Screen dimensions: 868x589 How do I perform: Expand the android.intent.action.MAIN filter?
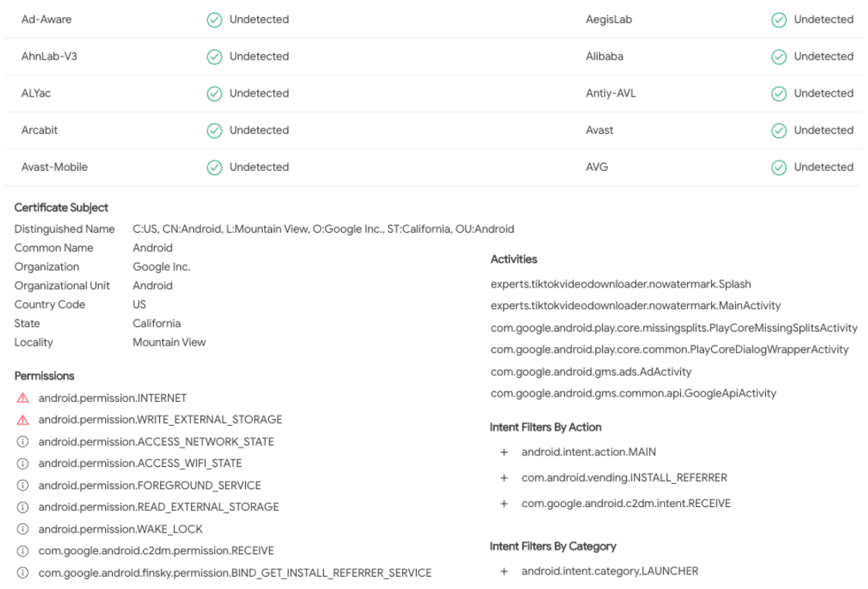click(504, 452)
